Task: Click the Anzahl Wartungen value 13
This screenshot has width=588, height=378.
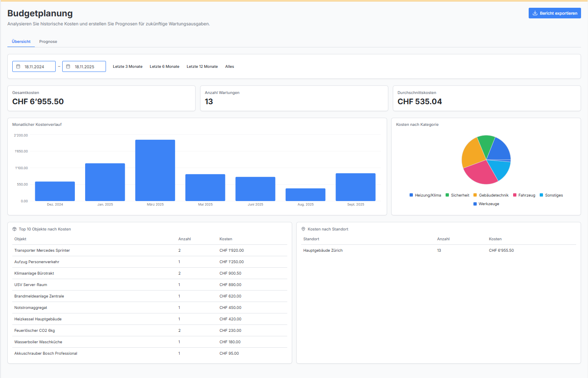Action: pos(209,101)
